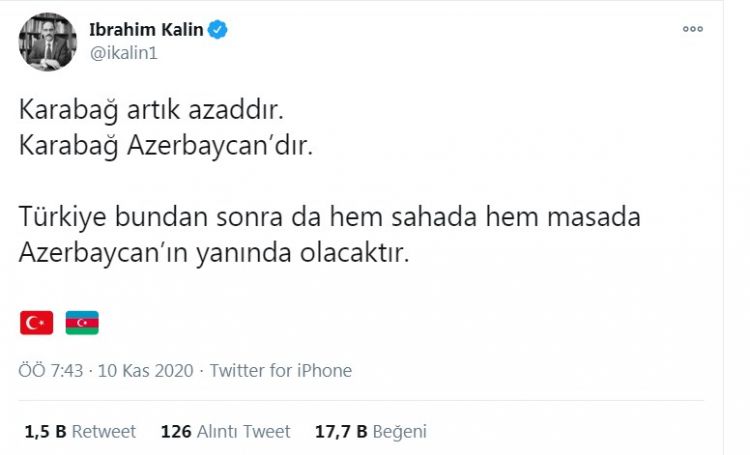Click the Retweet label
Image resolution: width=750 pixels, height=455 pixels.
click(x=103, y=432)
